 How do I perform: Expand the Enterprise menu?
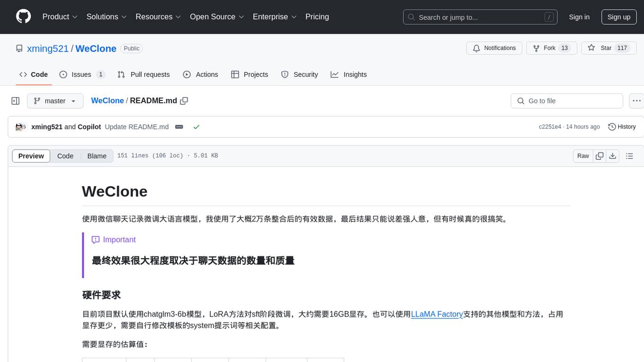coord(275,17)
